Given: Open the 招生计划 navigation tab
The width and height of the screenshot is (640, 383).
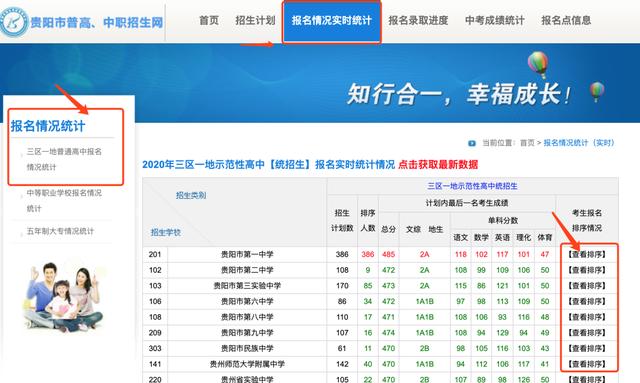Looking at the screenshot, I should [x=256, y=20].
